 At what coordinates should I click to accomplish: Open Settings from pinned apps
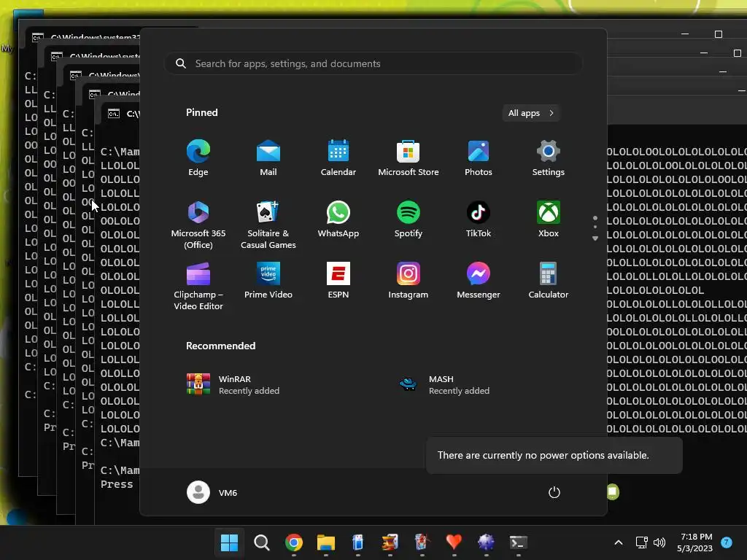549,158
